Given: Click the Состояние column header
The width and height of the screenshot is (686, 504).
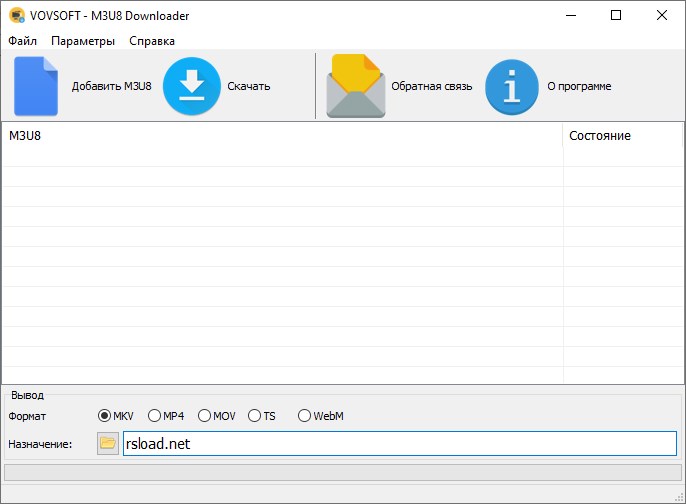Looking at the screenshot, I should [x=620, y=136].
